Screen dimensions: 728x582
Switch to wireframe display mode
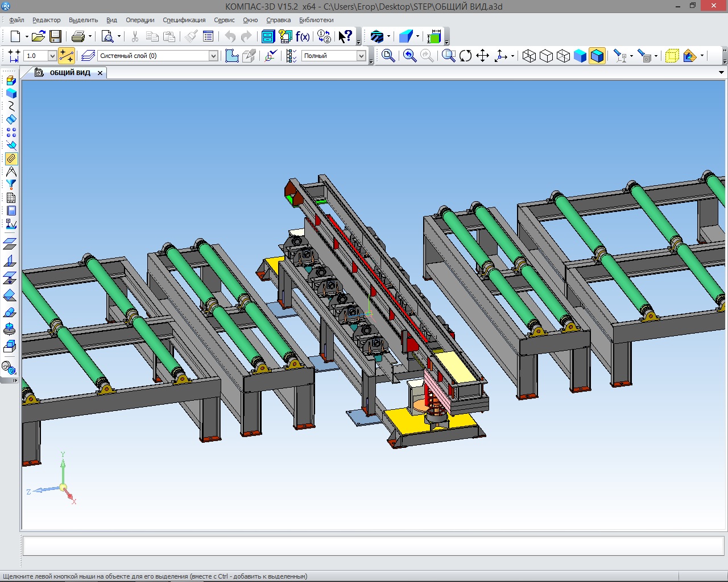pos(529,56)
